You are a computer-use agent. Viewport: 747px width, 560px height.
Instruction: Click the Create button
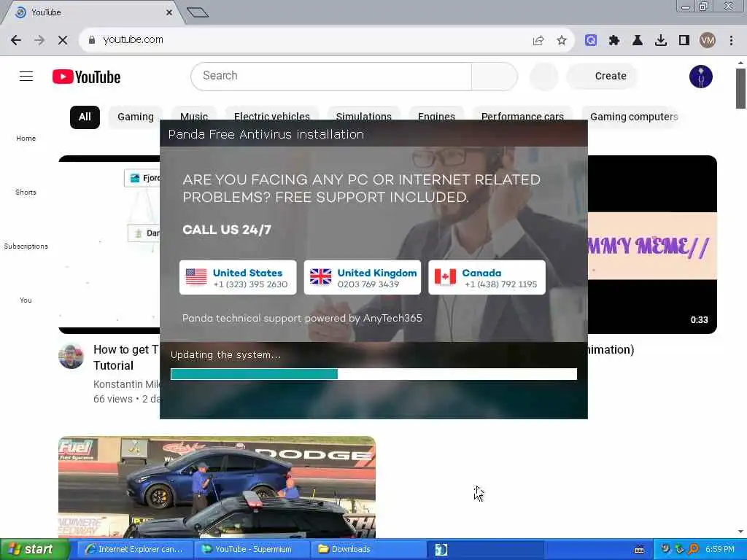pyautogui.click(x=602, y=76)
